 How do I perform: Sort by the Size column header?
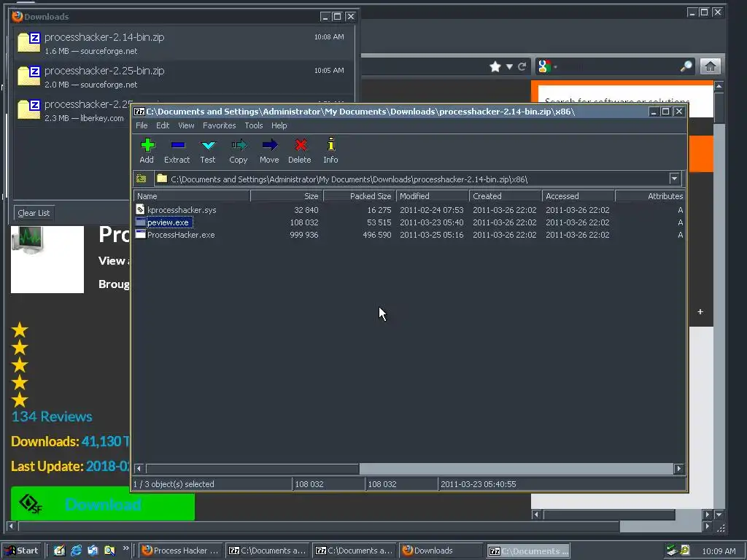pyautogui.click(x=287, y=195)
